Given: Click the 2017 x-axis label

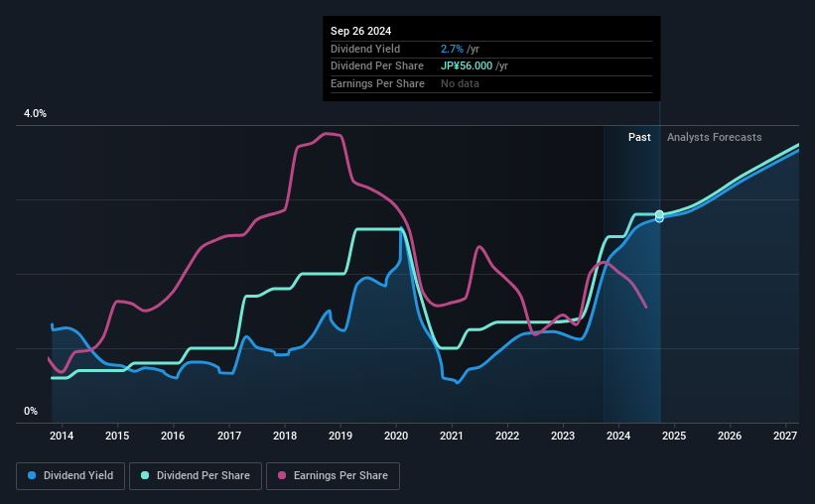Looking at the screenshot, I should 228,436.
